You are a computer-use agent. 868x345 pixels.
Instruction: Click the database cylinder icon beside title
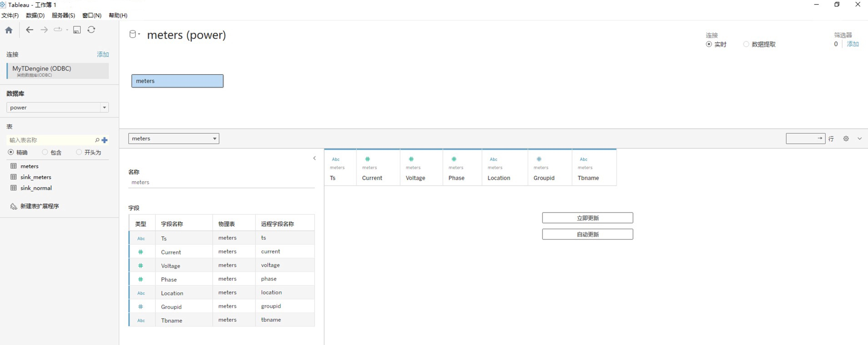[x=133, y=34]
